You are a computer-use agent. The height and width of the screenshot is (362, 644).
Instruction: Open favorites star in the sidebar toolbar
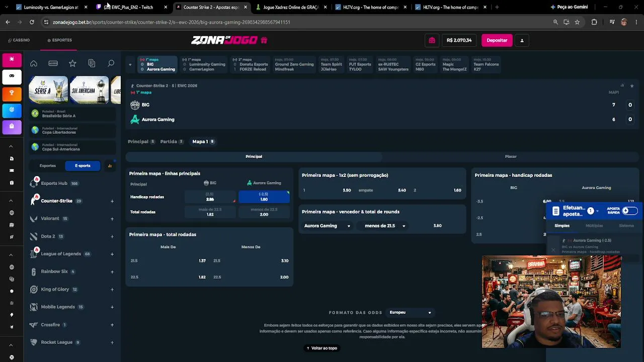72,63
